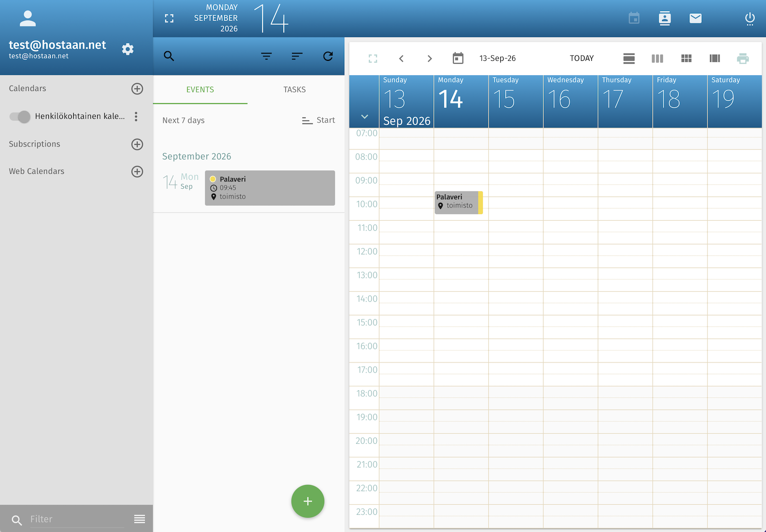Refresh the events list
This screenshot has width=766, height=532.
coord(328,56)
